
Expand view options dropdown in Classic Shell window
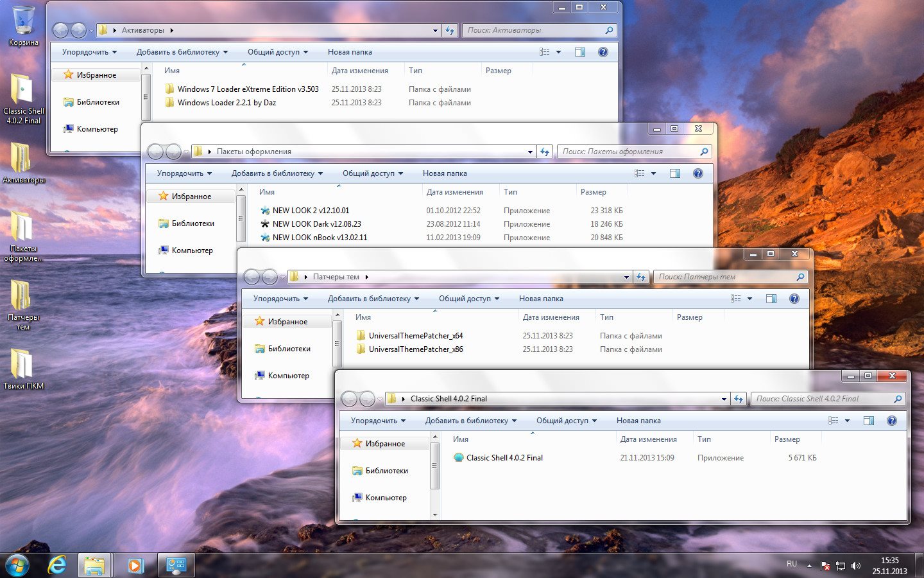(847, 421)
